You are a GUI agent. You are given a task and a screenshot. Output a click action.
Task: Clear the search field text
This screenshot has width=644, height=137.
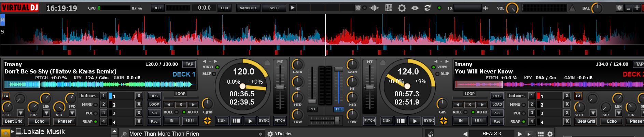(261, 134)
